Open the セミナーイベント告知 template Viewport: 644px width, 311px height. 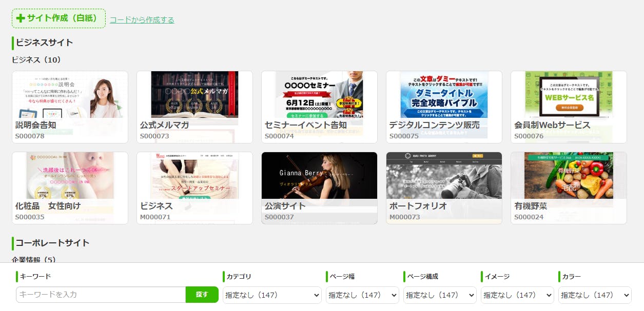[x=319, y=107]
